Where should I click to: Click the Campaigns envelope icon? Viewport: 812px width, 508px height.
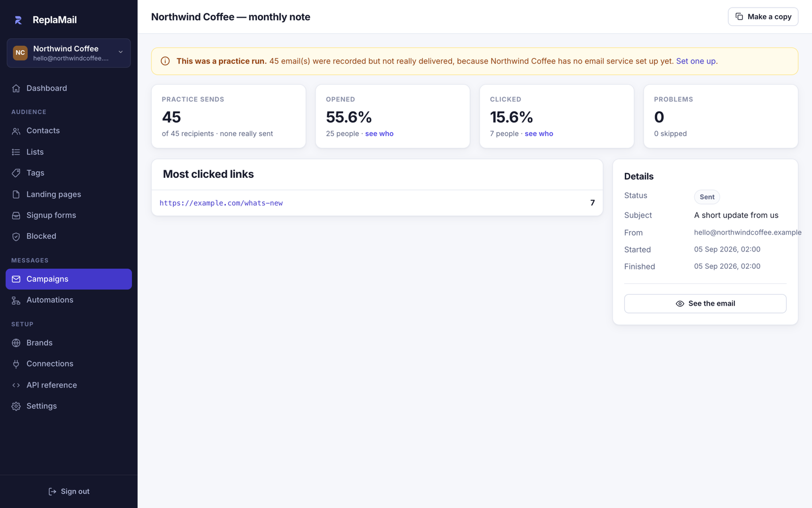coord(16,279)
